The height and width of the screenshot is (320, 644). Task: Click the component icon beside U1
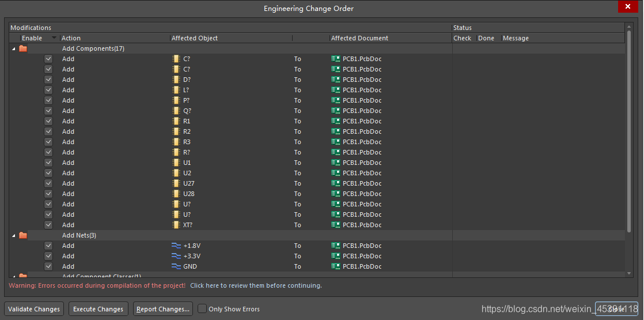coord(176,163)
